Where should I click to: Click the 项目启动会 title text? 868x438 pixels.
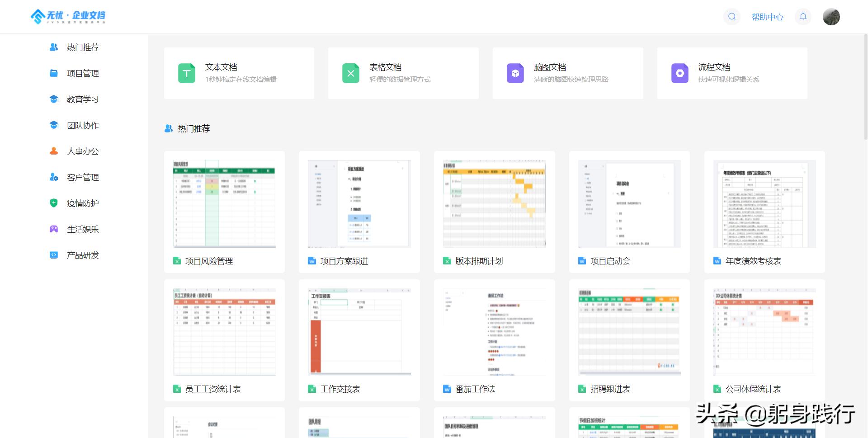point(610,261)
